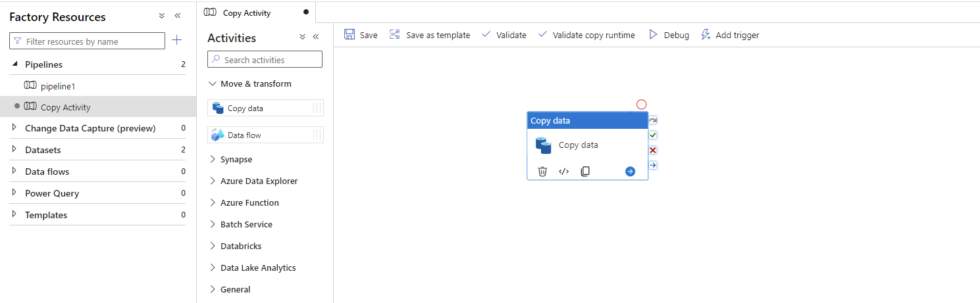This screenshot has width=980, height=303.
Task: Switch to the Copy Activity tab
Action: click(x=246, y=12)
